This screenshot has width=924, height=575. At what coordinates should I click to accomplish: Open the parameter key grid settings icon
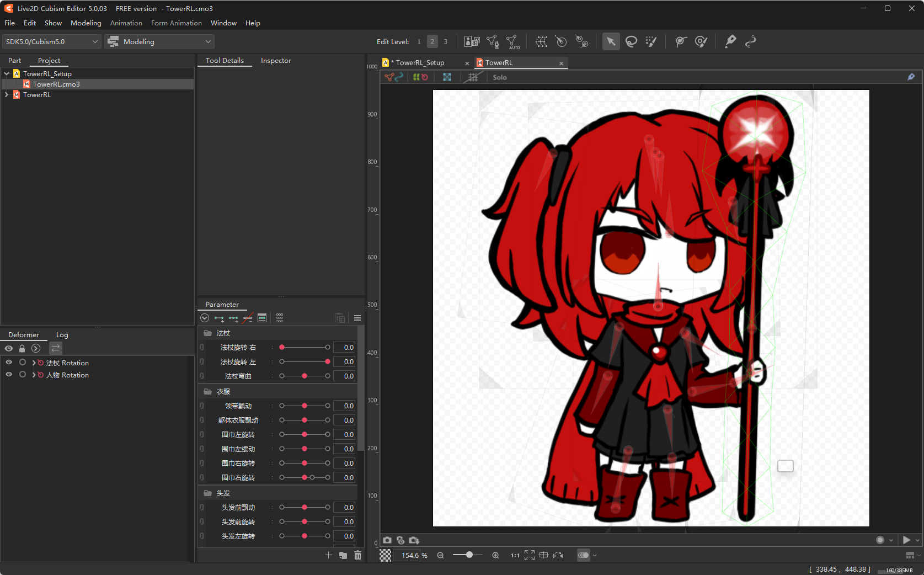click(x=280, y=318)
